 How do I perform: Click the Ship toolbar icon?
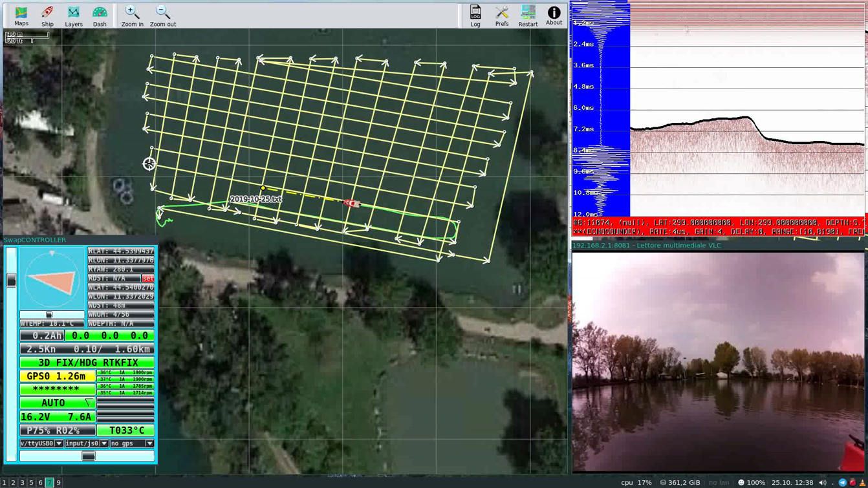(x=47, y=16)
